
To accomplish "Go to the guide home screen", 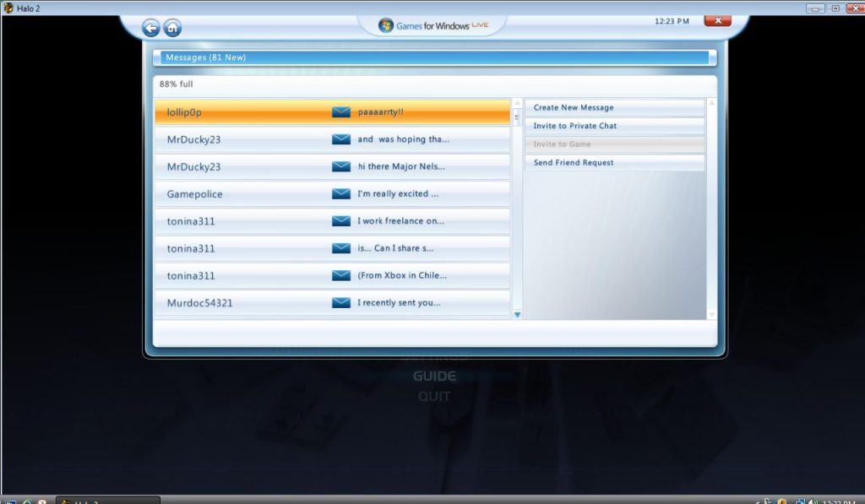I will pyautogui.click(x=172, y=28).
